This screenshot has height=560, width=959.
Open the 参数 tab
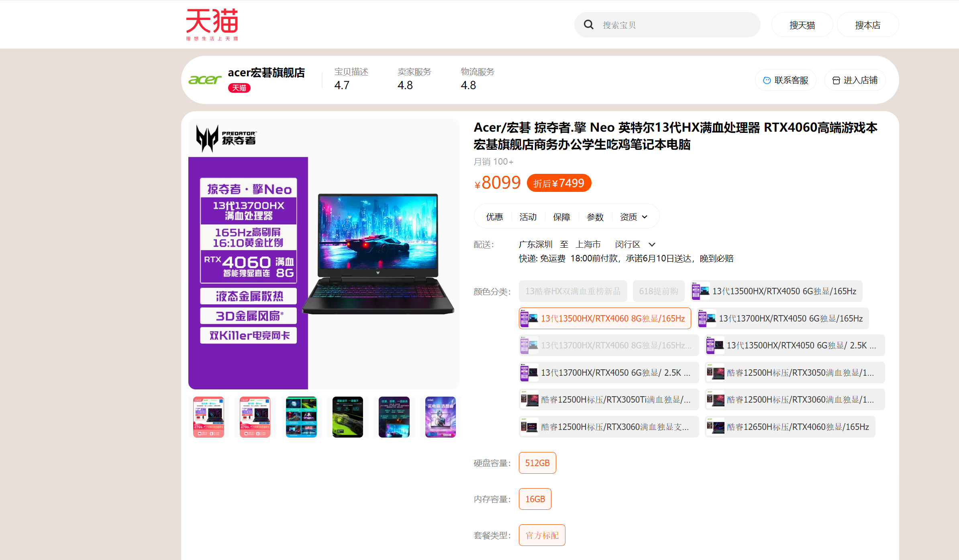pyautogui.click(x=595, y=217)
